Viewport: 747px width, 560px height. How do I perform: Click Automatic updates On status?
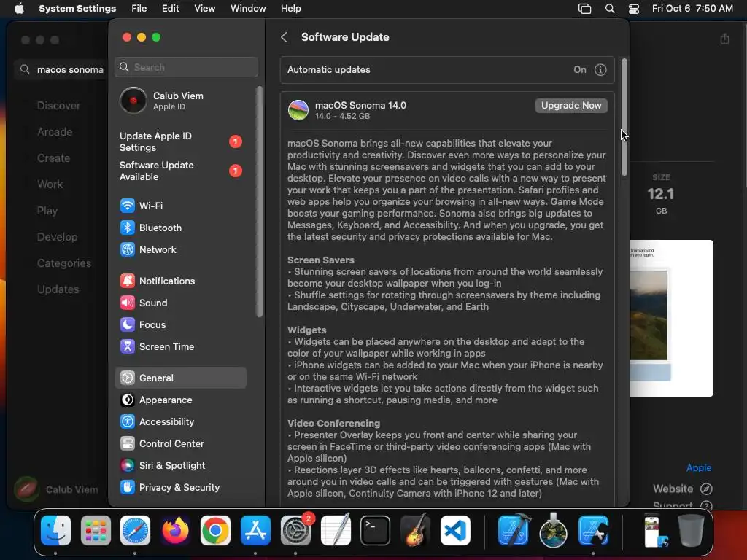(579, 70)
